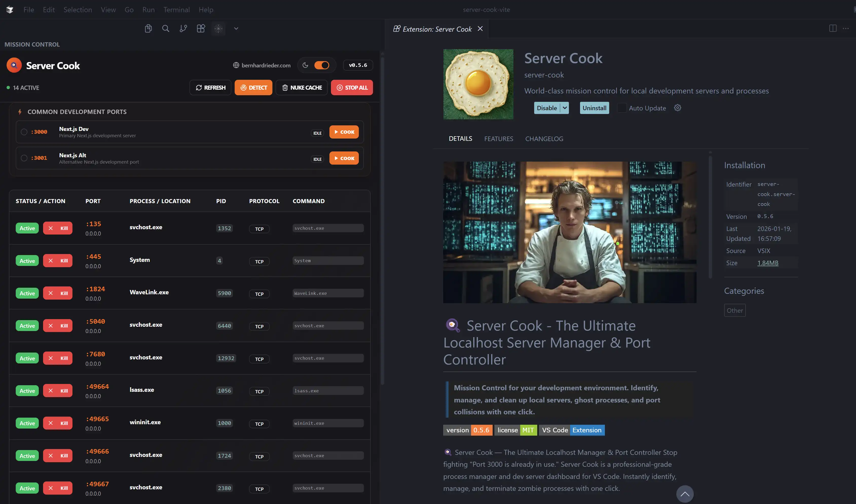This screenshot has width=856, height=504.
Task: Open the Terminal menu
Action: tap(177, 10)
